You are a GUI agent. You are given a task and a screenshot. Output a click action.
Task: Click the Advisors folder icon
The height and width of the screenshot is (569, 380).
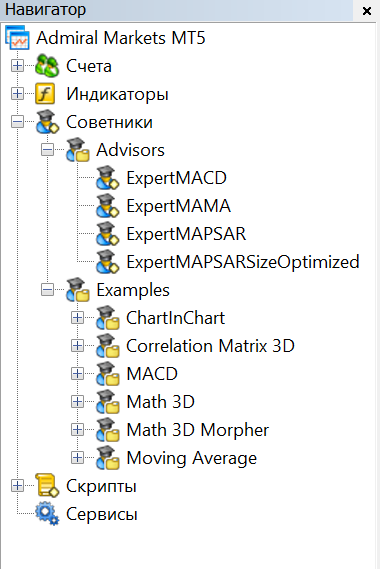point(78,150)
